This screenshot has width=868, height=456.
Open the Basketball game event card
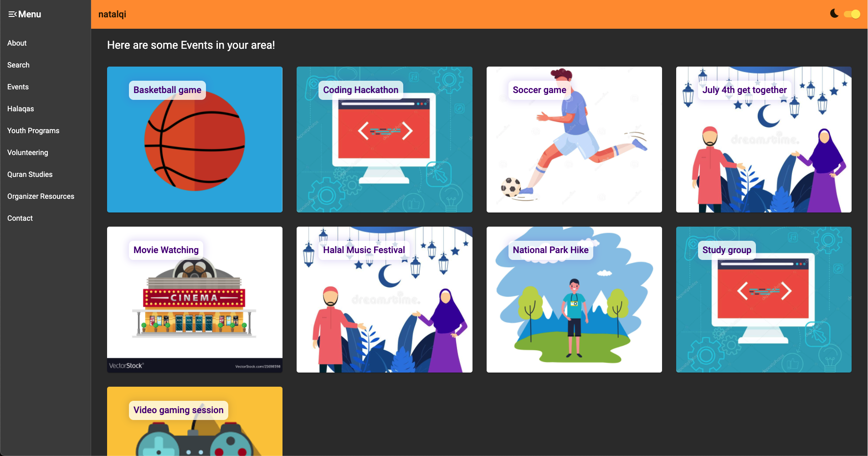(x=195, y=140)
